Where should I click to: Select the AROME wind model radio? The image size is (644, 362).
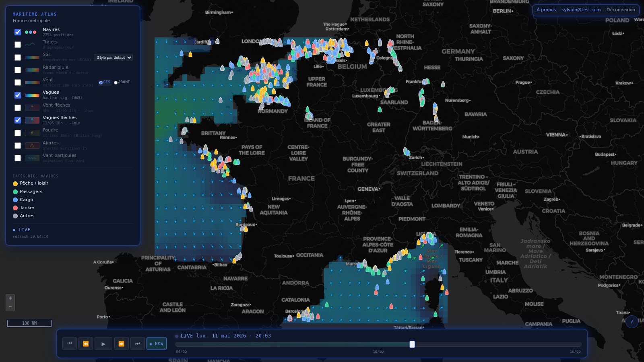click(116, 82)
